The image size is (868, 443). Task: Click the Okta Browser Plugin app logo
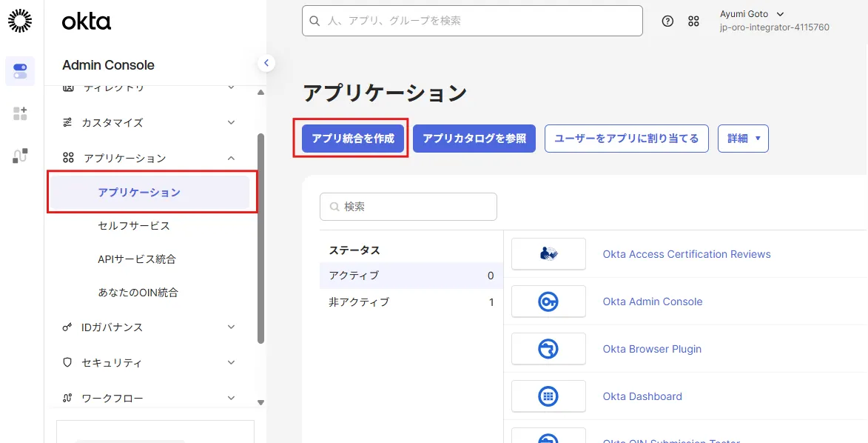click(548, 349)
